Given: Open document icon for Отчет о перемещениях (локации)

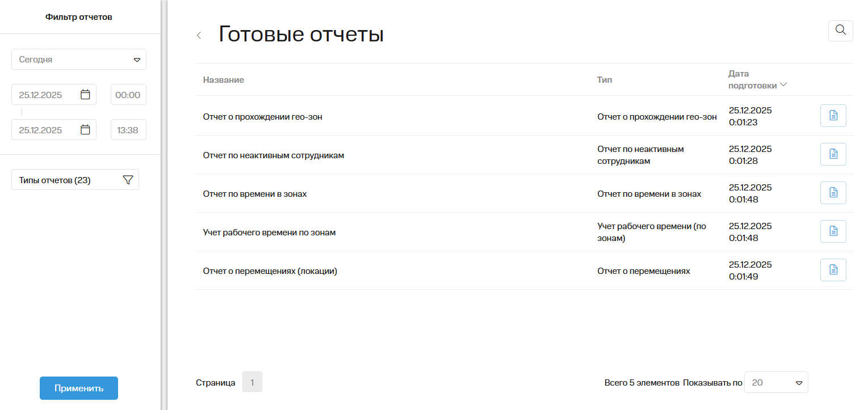Looking at the screenshot, I should point(833,270).
